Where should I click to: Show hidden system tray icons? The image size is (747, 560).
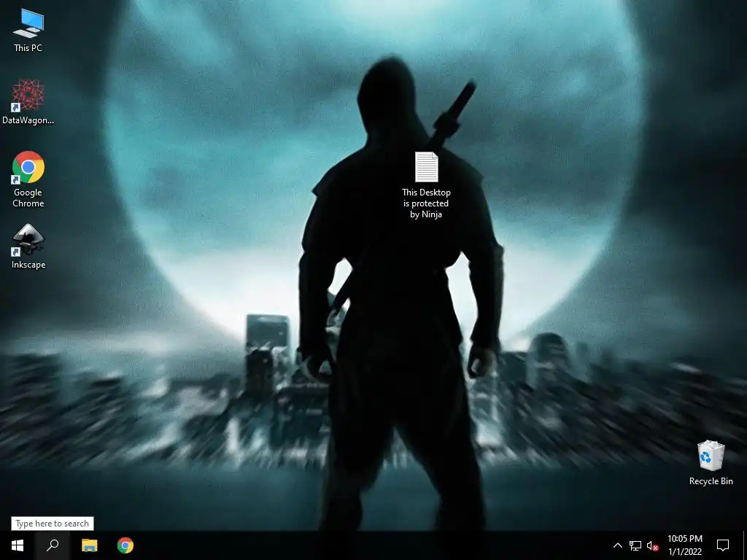(617, 545)
